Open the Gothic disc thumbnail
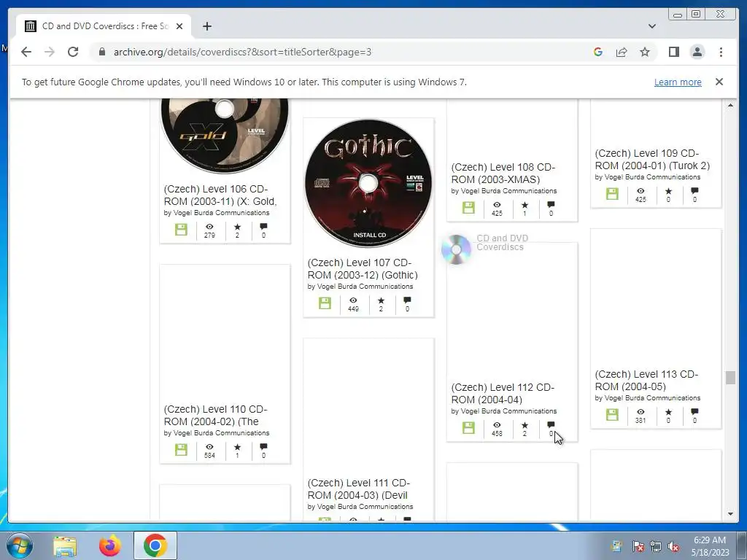The height and width of the screenshot is (560, 747). point(368,183)
